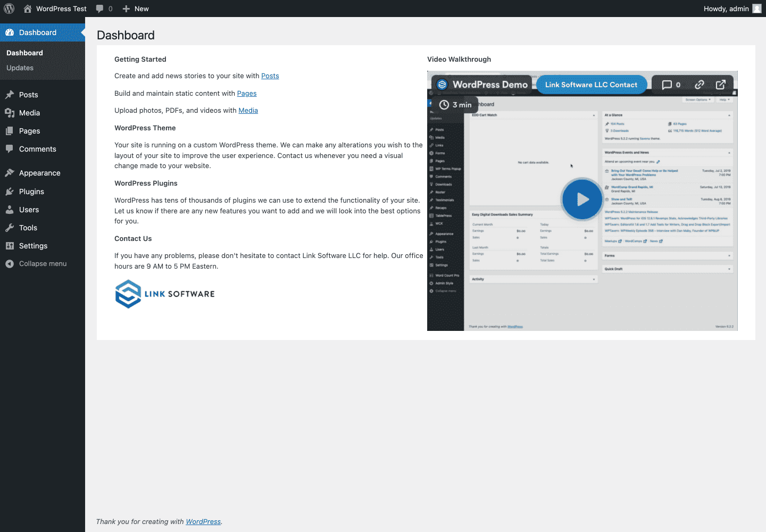This screenshot has width=766, height=532.
Task: Click the WordPress logo in the admin bar
Action: pyautogui.click(x=9, y=9)
